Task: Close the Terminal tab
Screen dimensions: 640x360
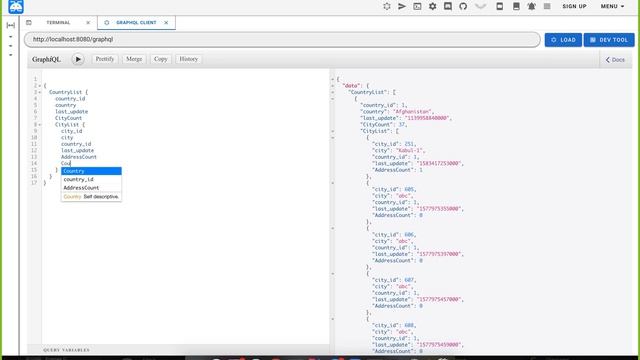Action: click(88, 23)
